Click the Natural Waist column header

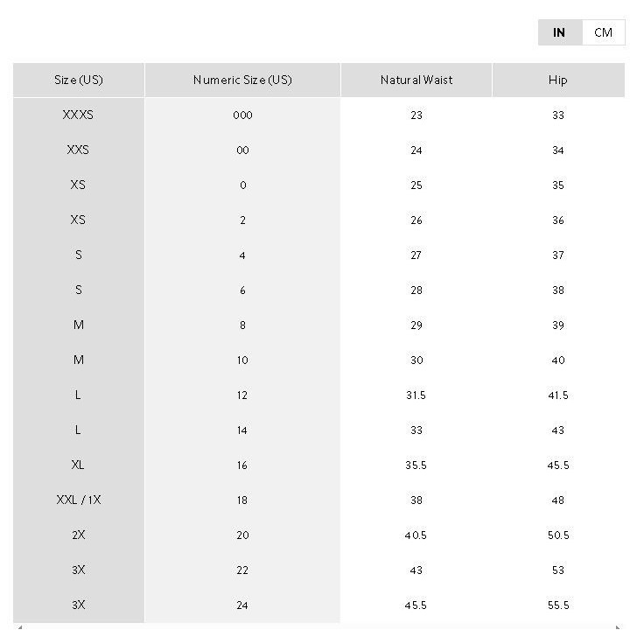[416, 80]
